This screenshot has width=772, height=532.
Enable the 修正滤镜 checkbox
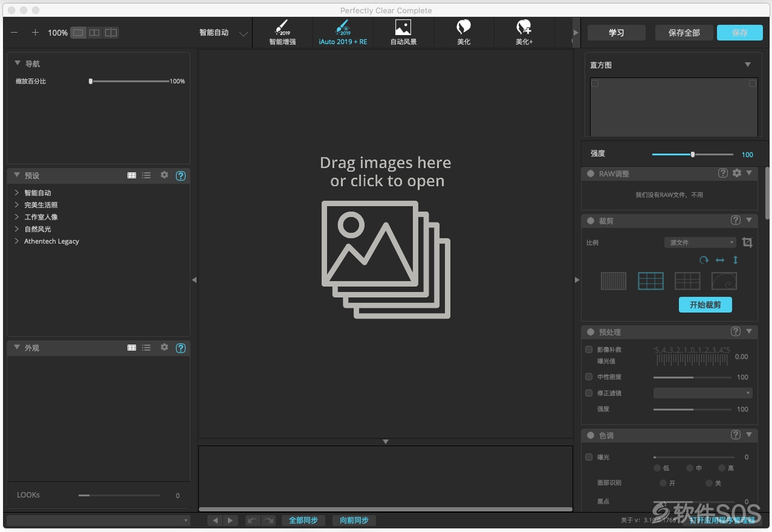click(x=589, y=393)
